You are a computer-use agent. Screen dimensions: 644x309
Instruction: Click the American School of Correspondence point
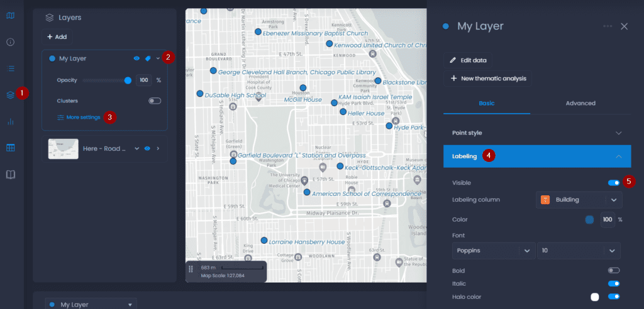(307, 192)
